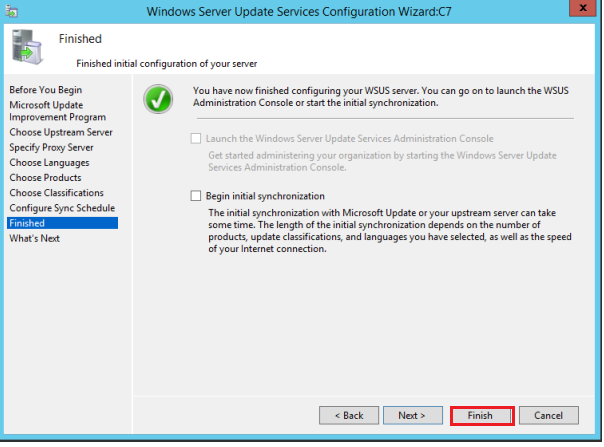Click the wizard window title text
The height and width of the screenshot is (447, 604).
pyautogui.click(x=299, y=12)
